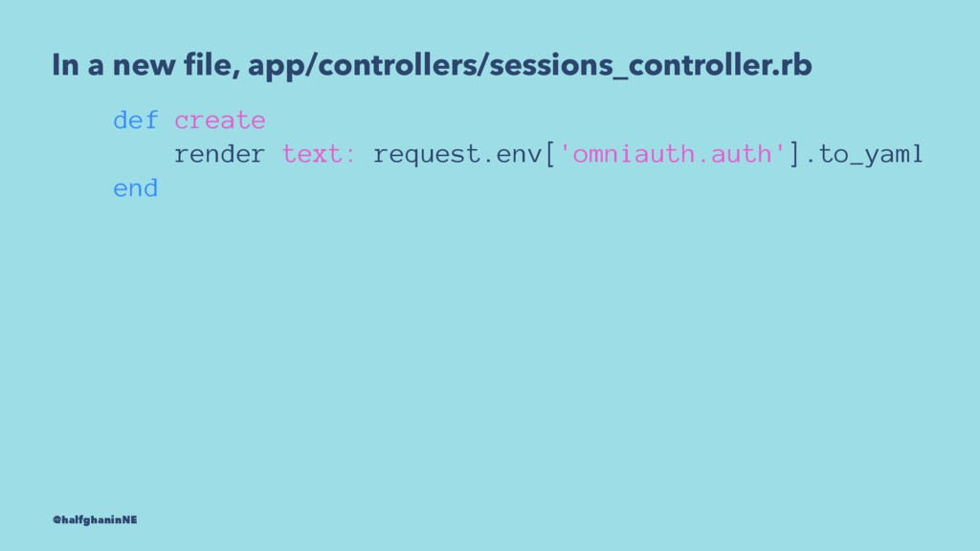Viewport: 980px width, 551px height.
Task: Click the 'omniauth.auth' string literal
Action: [672, 154]
